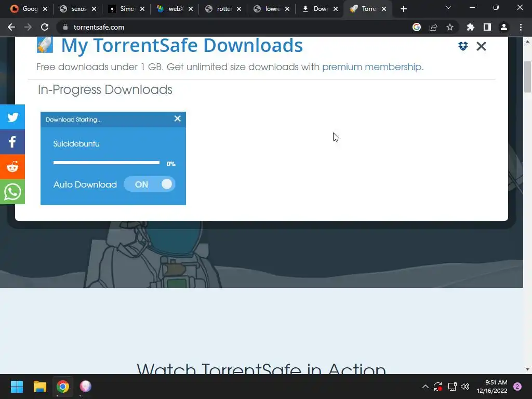Open the notification badge showing 2

click(x=517, y=387)
